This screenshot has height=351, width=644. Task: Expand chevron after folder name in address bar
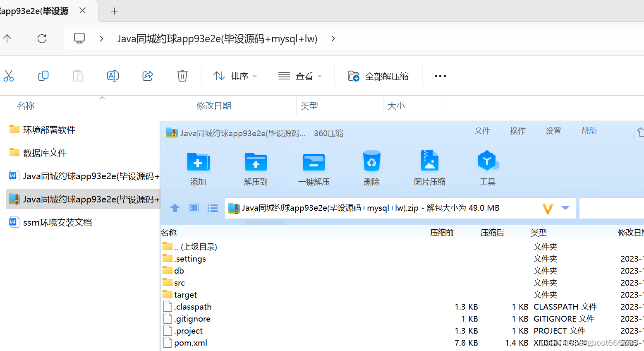click(333, 39)
